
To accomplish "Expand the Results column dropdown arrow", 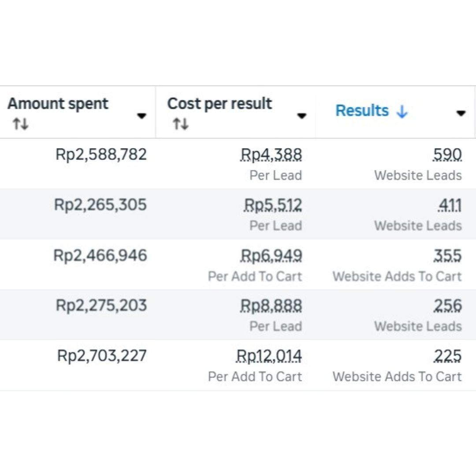I will click(461, 113).
